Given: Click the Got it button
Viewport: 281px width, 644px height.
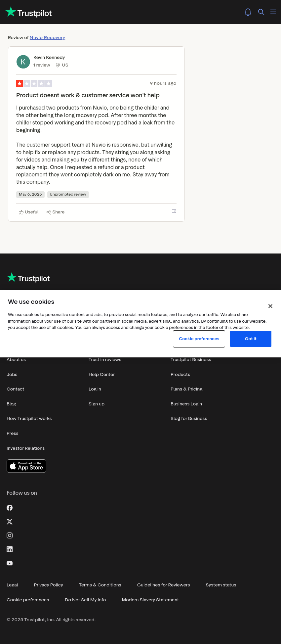Looking at the screenshot, I should pyautogui.click(x=251, y=339).
